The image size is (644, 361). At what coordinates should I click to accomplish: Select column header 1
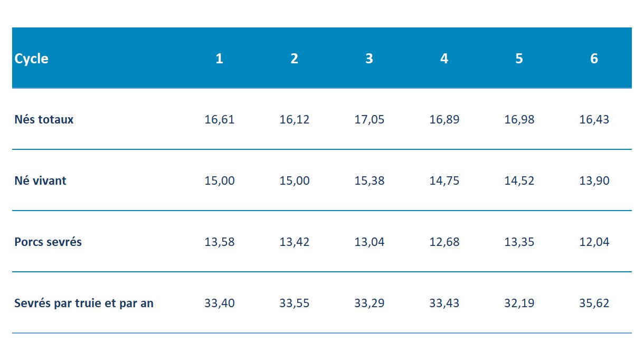(x=219, y=59)
